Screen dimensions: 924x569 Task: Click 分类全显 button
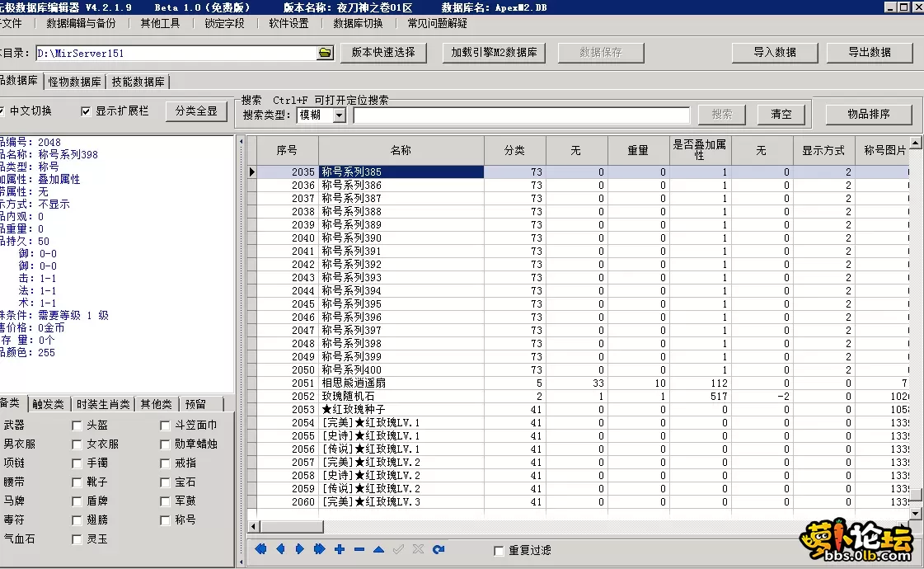click(x=196, y=111)
